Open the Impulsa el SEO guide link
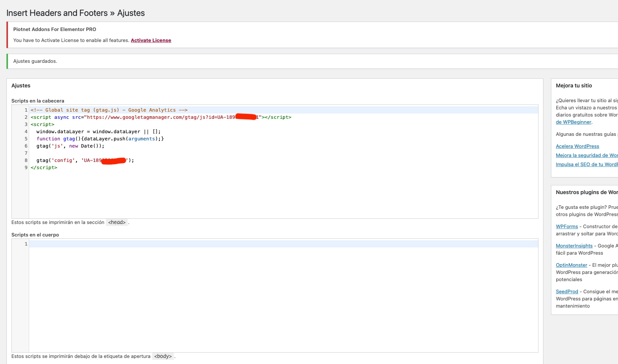The height and width of the screenshot is (364, 618). click(x=587, y=165)
